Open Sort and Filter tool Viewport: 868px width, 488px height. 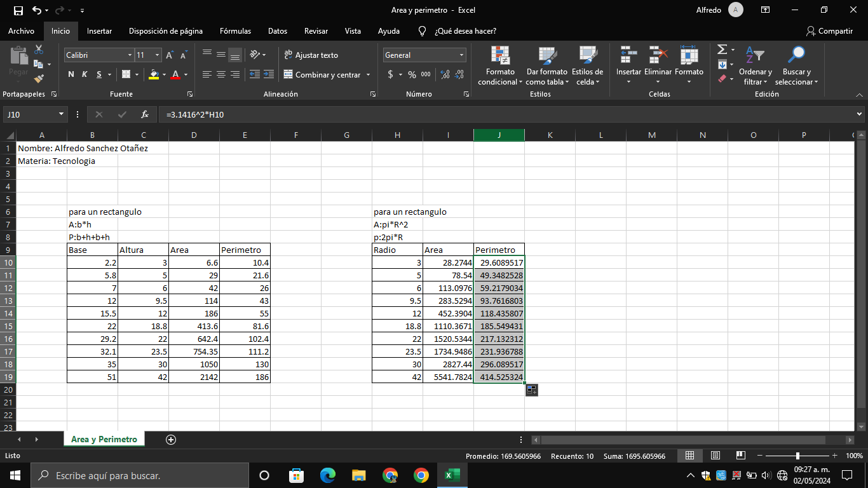point(755,66)
